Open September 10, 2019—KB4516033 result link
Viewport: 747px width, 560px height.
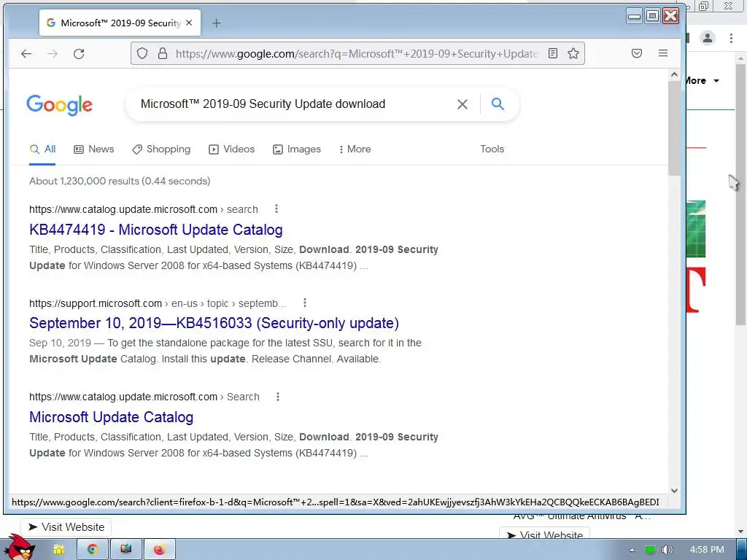[214, 323]
